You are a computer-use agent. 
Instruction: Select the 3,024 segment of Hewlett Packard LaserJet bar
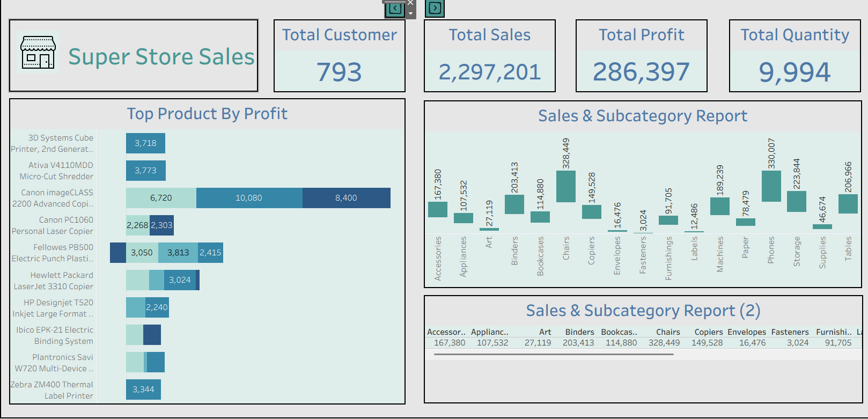180,280
